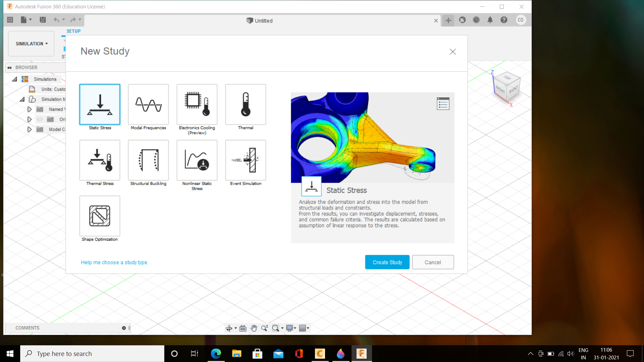Image resolution: width=644 pixels, height=362 pixels.
Task: Select the Structural Buckling study
Action: (148, 160)
